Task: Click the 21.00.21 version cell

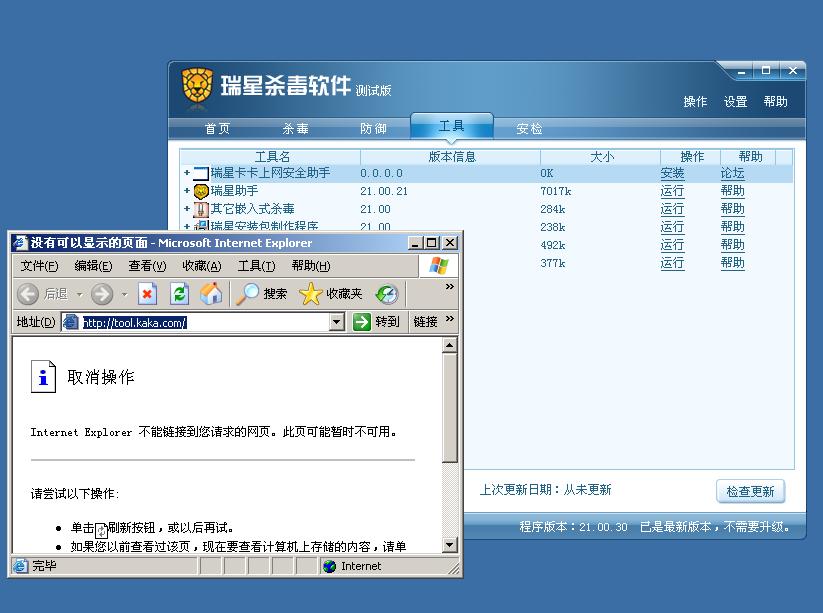Action: [x=384, y=192]
